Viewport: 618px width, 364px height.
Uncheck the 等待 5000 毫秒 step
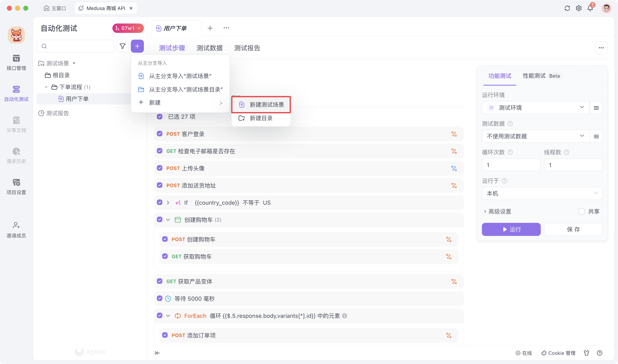160,298
